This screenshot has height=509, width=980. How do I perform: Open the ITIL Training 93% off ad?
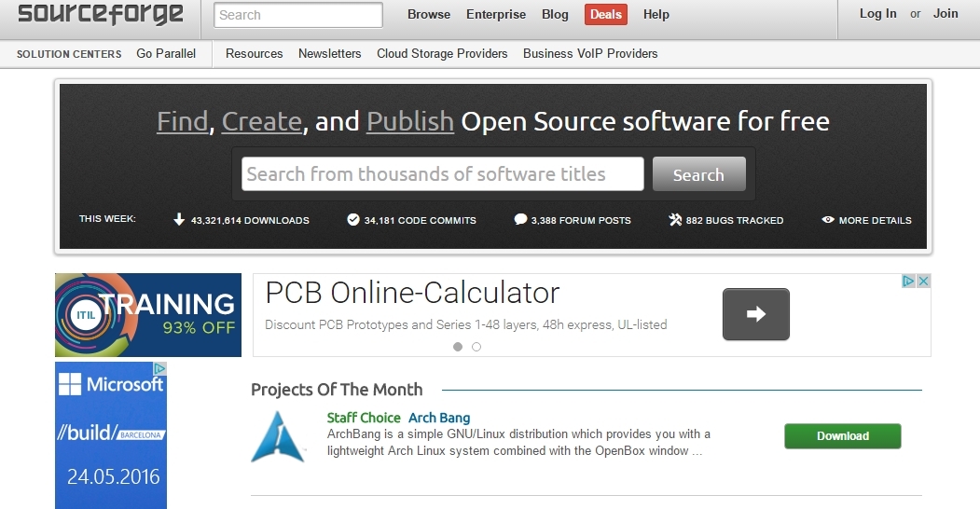tap(148, 315)
